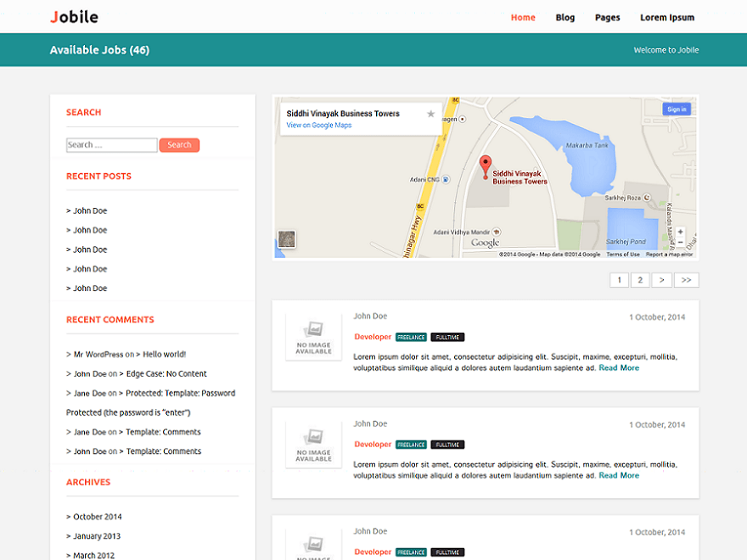The width and height of the screenshot is (747, 560).
Task: Click inside the search input field
Action: pyautogui.click(x=111, y=144)
